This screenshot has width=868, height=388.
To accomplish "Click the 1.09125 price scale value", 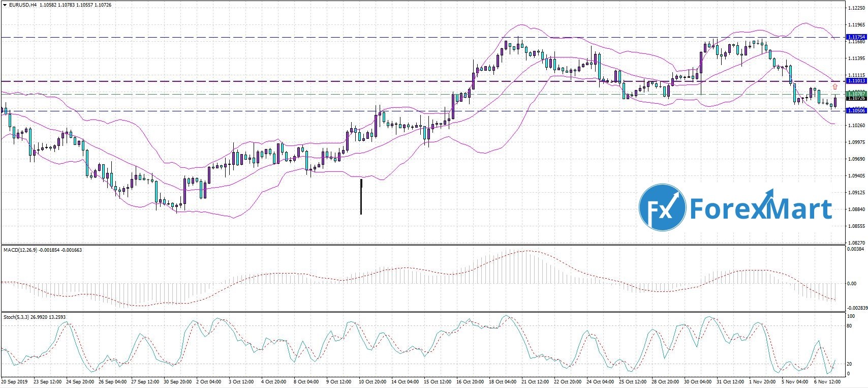I will coord(856,192).
